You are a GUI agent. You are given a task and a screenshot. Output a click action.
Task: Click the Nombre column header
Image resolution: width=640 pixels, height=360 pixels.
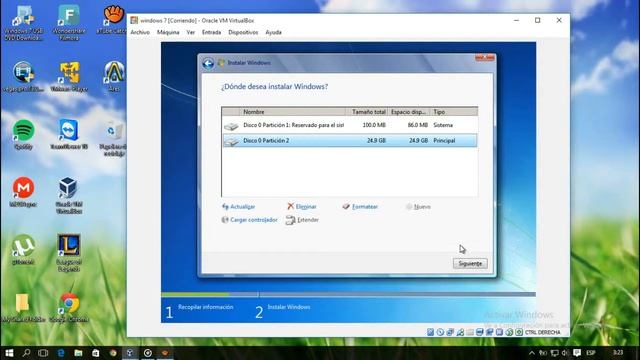coord(293,112)
